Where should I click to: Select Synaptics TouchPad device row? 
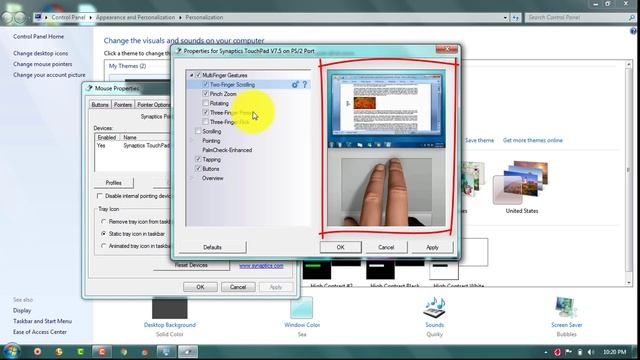pos(133,146)
